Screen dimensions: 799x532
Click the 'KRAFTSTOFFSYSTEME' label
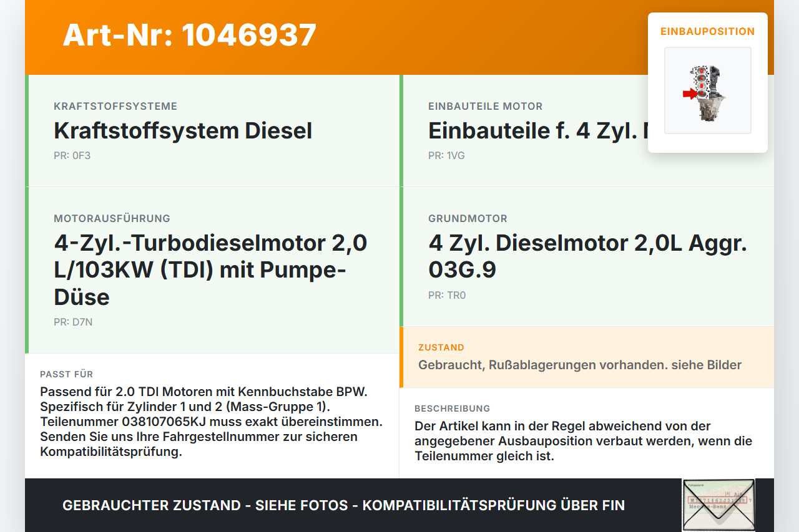point(115,106)
